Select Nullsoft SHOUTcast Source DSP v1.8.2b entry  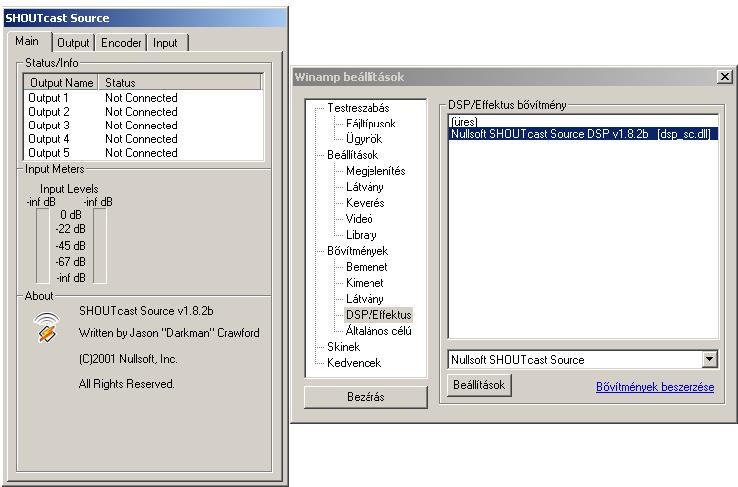coord(583,134)
